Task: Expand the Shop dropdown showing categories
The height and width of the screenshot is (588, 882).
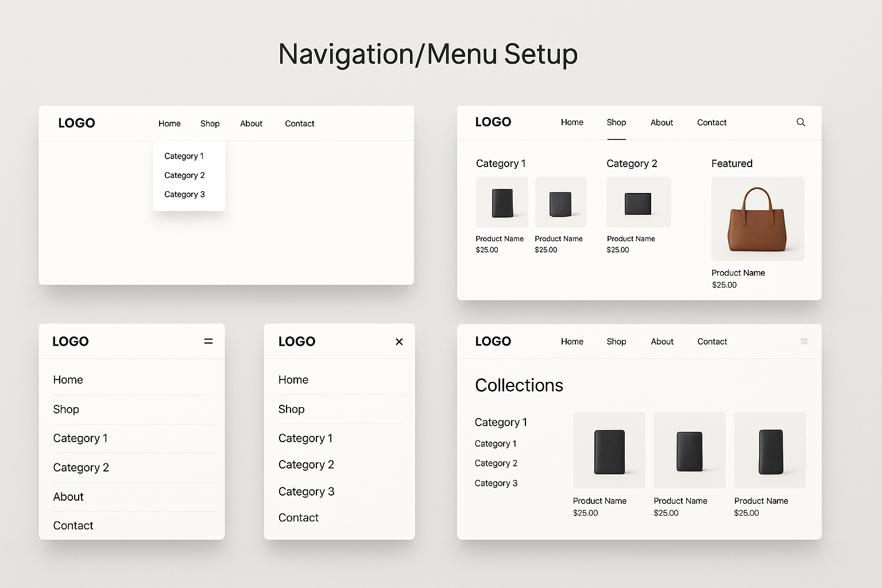Action: coord(210,123)
